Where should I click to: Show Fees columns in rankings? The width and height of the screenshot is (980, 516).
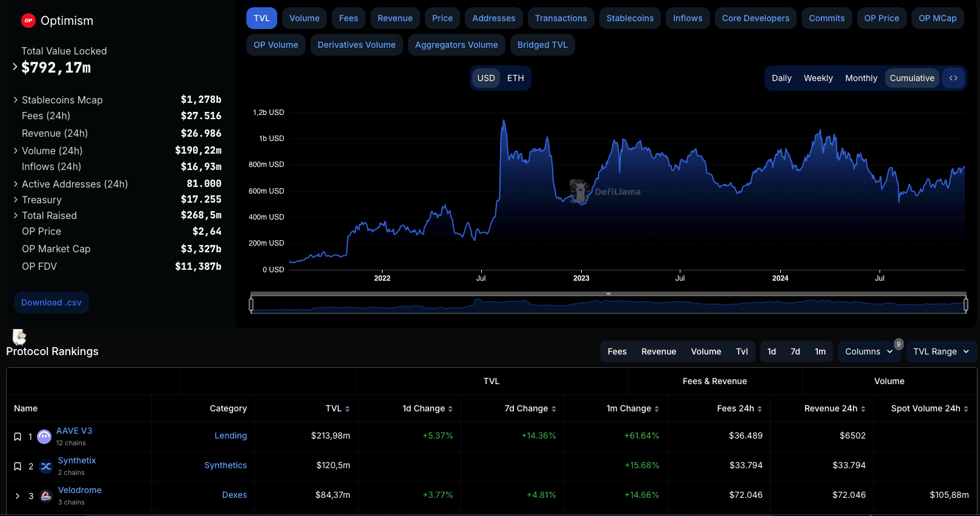pos(617,351)
